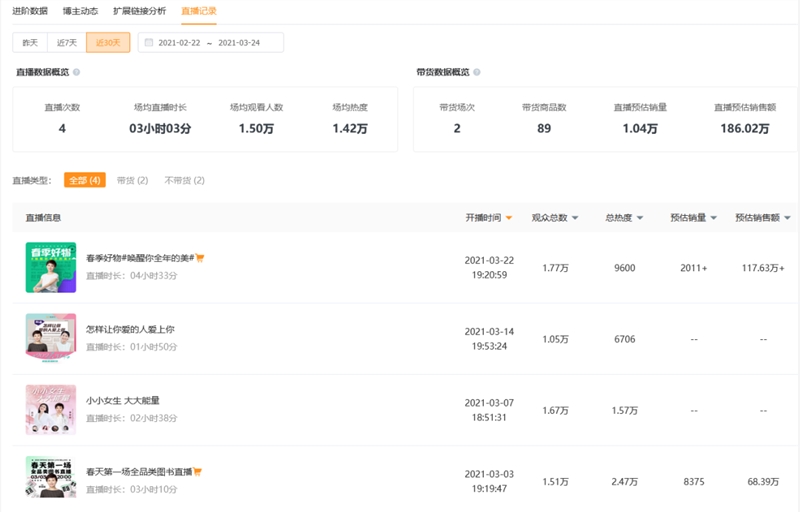Open the 进阶数据 tab
The height and width of the screenshot is (512, 800).
coord(30,11)
